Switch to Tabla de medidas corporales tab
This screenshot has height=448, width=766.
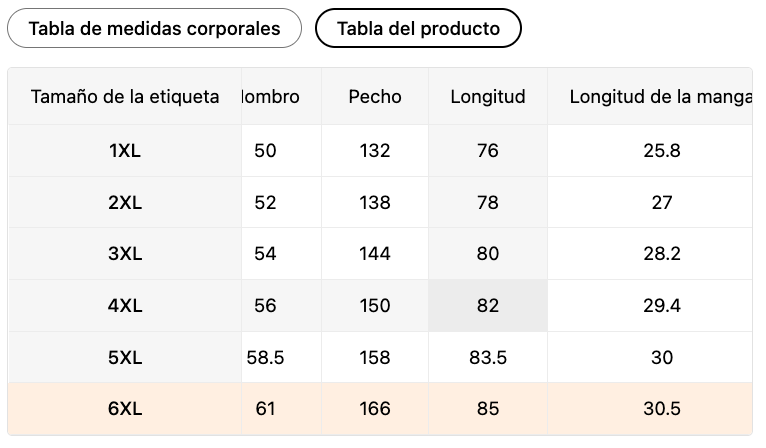154,28
